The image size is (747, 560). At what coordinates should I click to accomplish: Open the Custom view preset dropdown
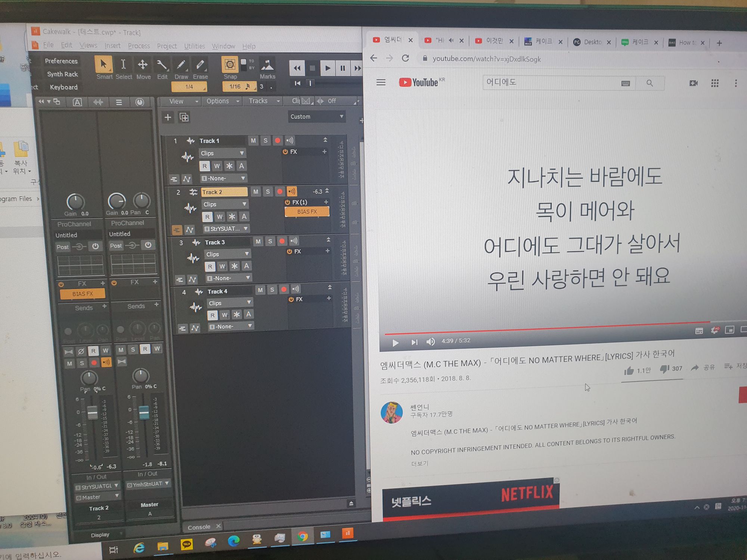[317, 116]
